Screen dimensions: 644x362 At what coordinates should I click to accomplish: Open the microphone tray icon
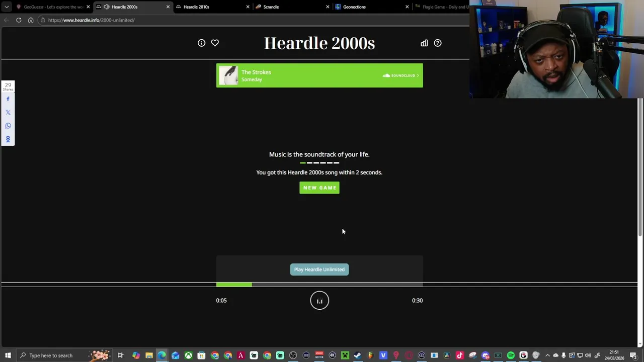click(x=563, y=355)
